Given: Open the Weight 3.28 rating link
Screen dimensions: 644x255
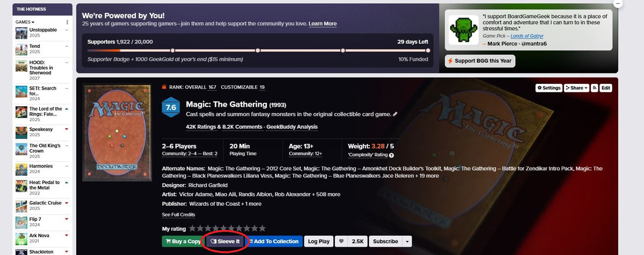Looking at the screenshot, I should (379, 146).
